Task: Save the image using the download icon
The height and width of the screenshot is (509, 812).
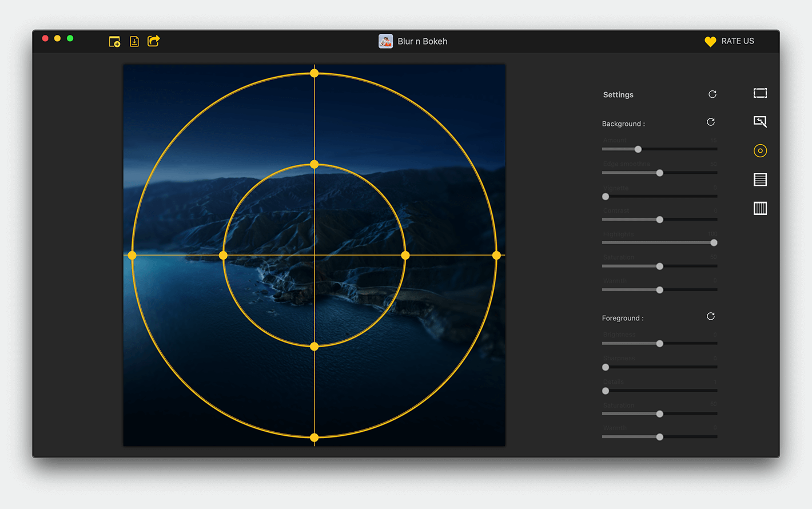Action: [134, 42]
